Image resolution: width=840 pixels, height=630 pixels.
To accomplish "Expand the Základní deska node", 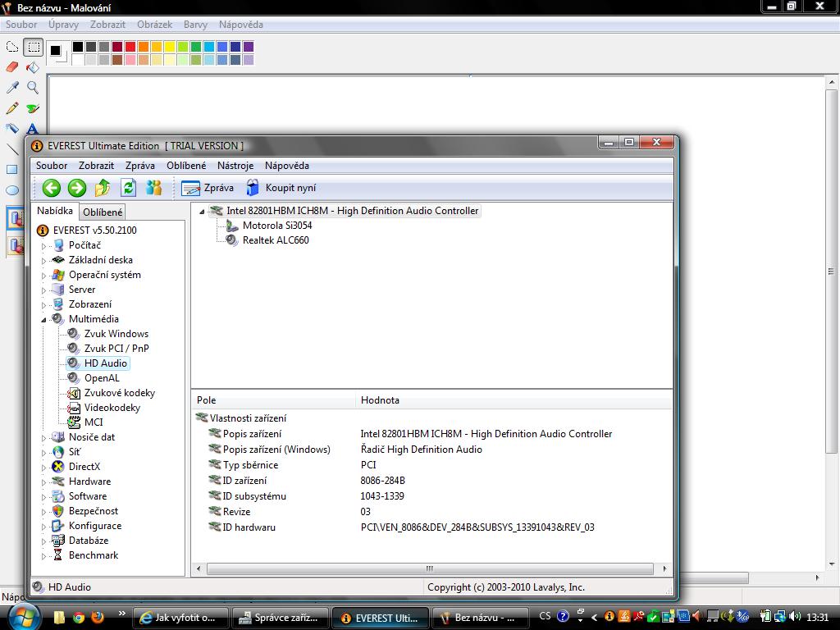I will [44, 261].
